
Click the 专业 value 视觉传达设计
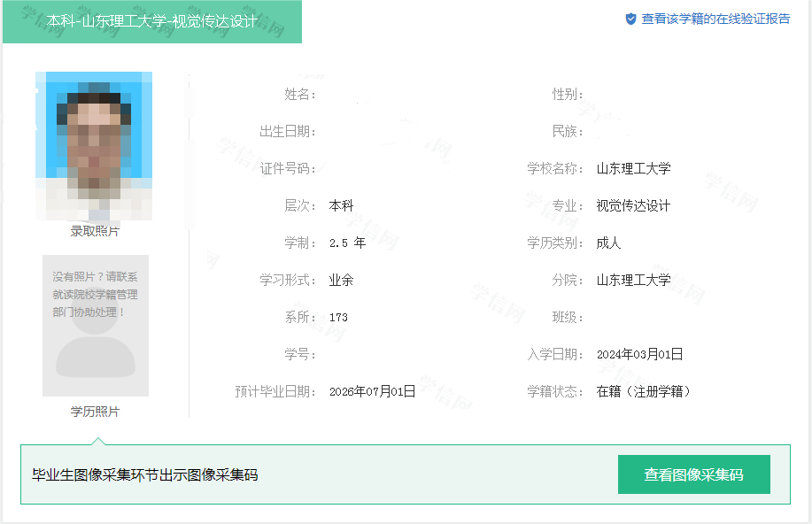click(x=633, y=206)
